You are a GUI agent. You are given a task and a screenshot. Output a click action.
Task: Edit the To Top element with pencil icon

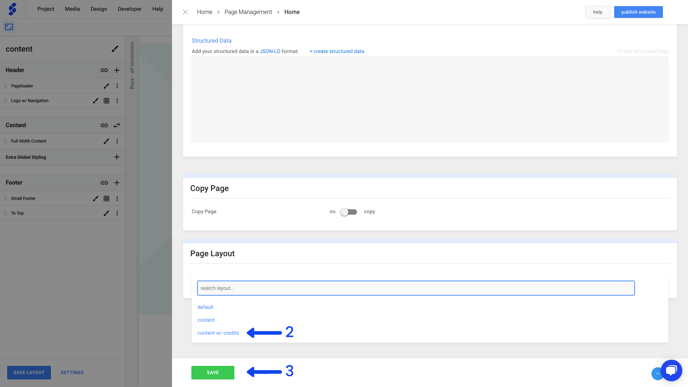click(106, 213)
